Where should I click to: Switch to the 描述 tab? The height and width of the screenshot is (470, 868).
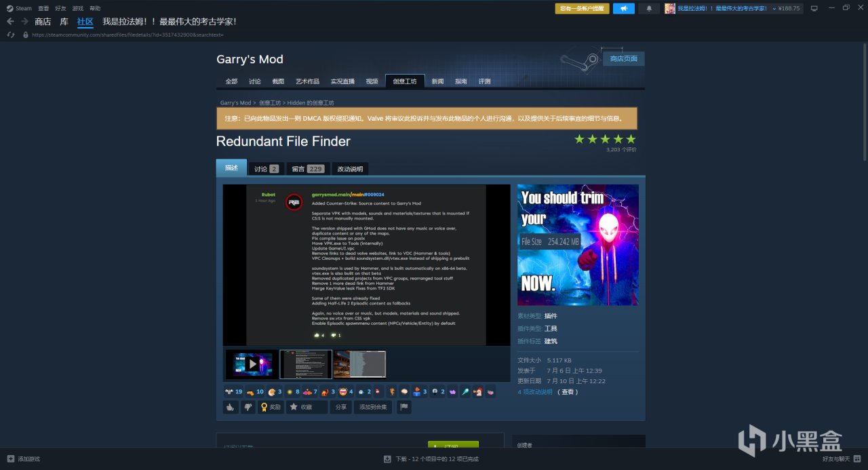pyautogui.click(x=231, y=168)
